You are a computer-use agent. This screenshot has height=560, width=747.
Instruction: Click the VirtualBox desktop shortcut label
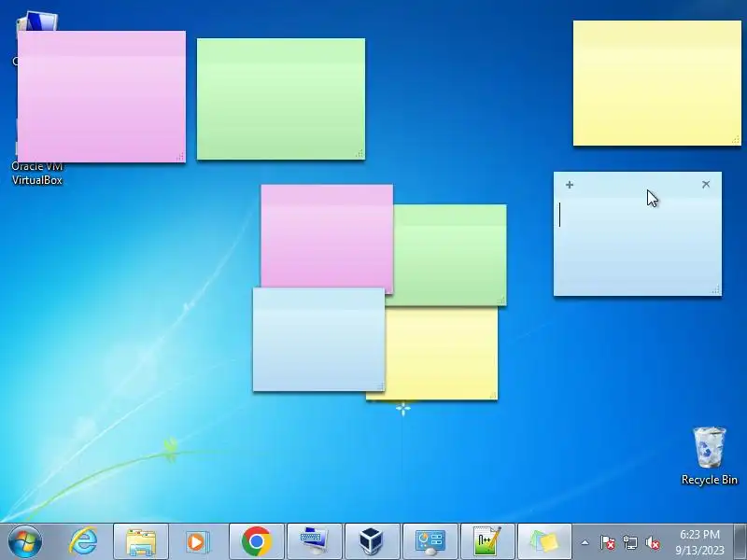[x=37, y=173]
